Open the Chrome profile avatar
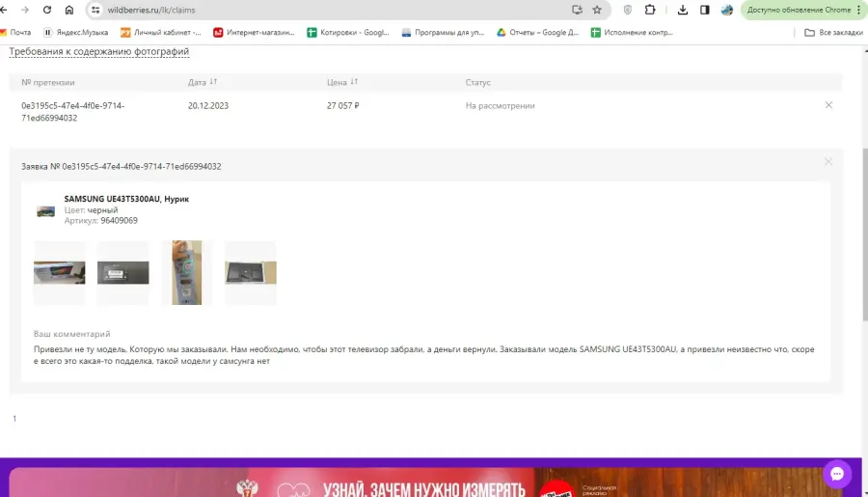The image size is (868, 497). point(727,10)
